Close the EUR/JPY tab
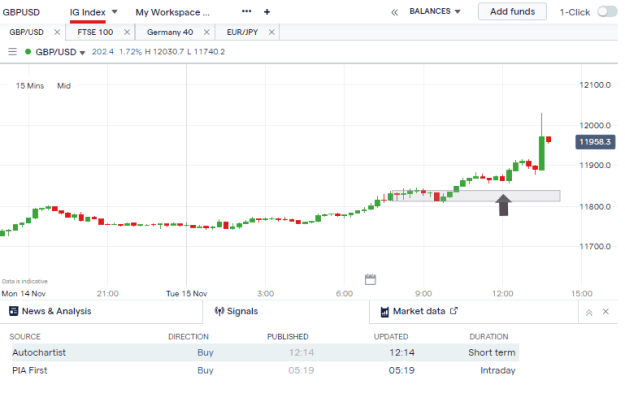Image resolution: width=625 pixels, height=393 pixels. (271, 32)
